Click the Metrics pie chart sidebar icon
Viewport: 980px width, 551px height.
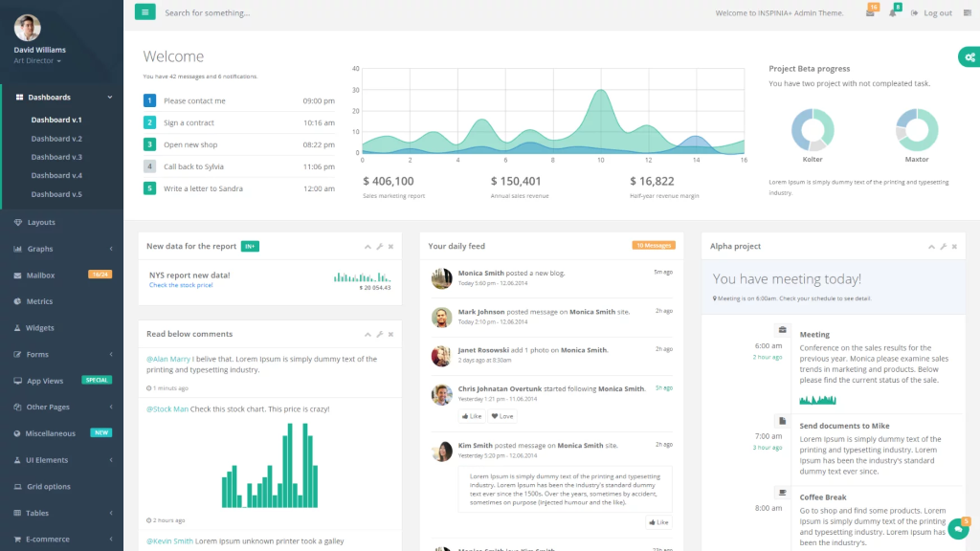[x=17, y=301]
